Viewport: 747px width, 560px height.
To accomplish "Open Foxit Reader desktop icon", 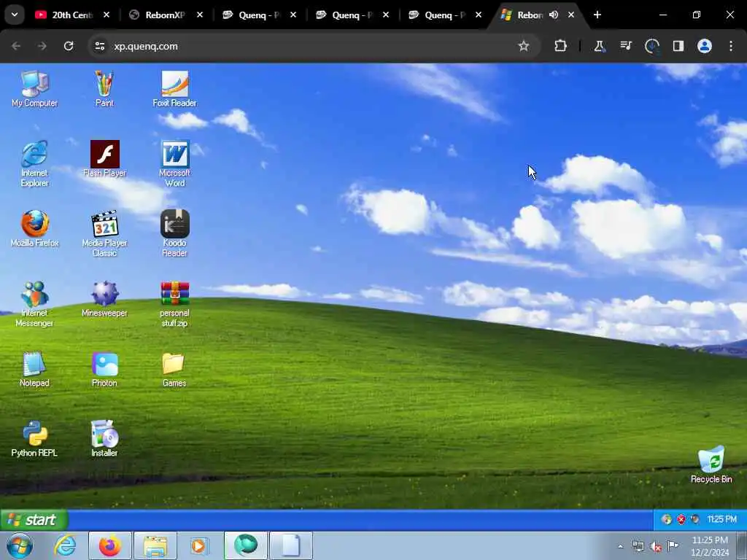I will click(174, 88).
